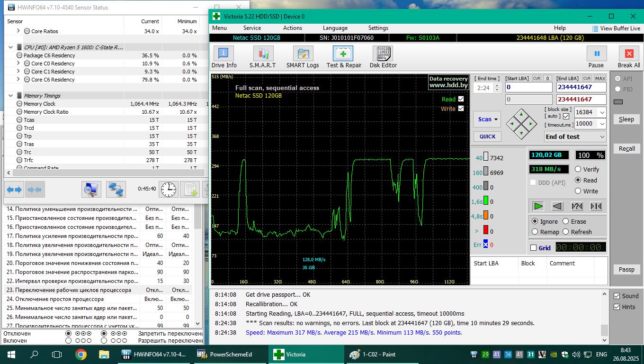The height and width of the screenshot is (364, 644).
Task: Open the Scan dropdown button
Action: (487, 119)
